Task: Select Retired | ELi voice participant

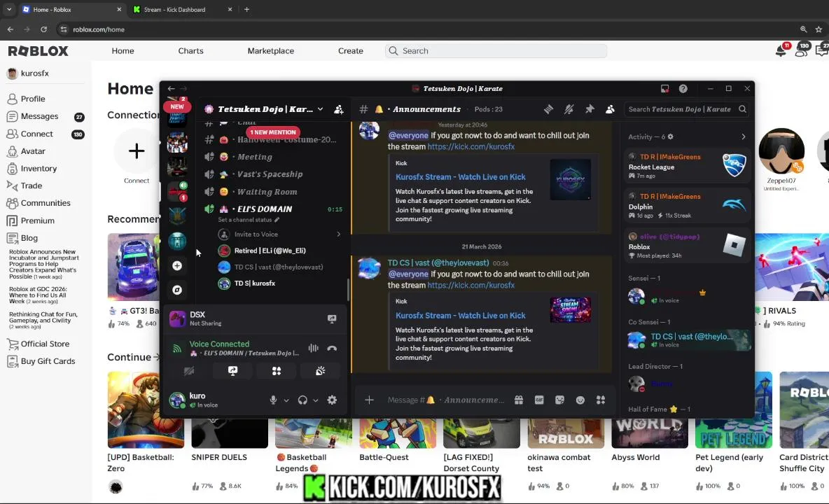Action: tap(270, 251)
